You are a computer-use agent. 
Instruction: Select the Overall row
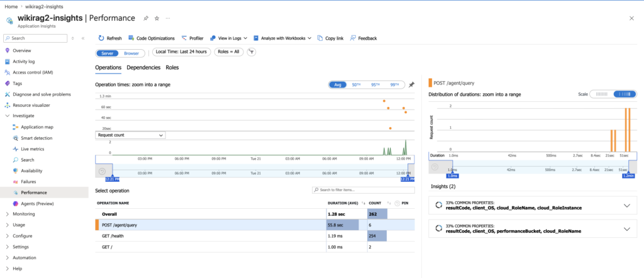click(x=255, y=214)
